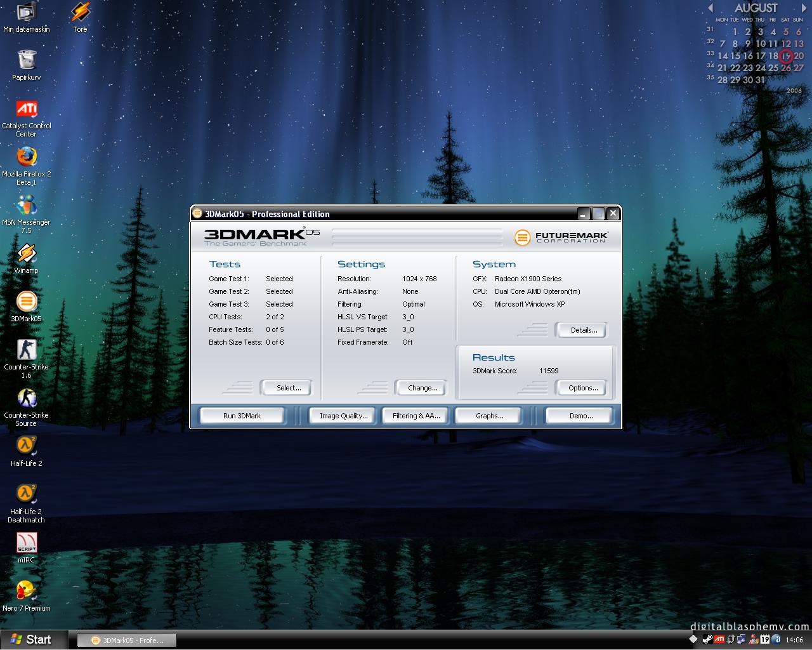This screenshot has width=812, height=650.
Task: Launch Half-Life 2 desktop icon
Action: tap(26, 452)
